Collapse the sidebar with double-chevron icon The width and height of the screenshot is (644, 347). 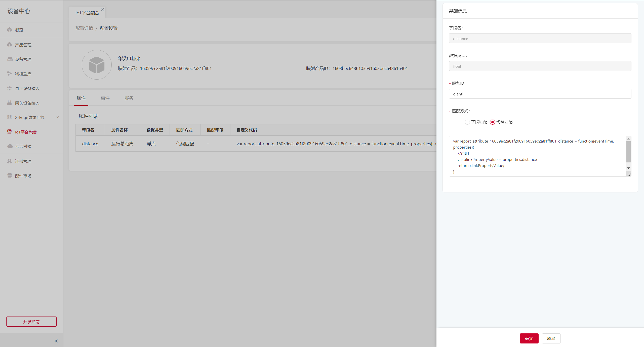56,341
